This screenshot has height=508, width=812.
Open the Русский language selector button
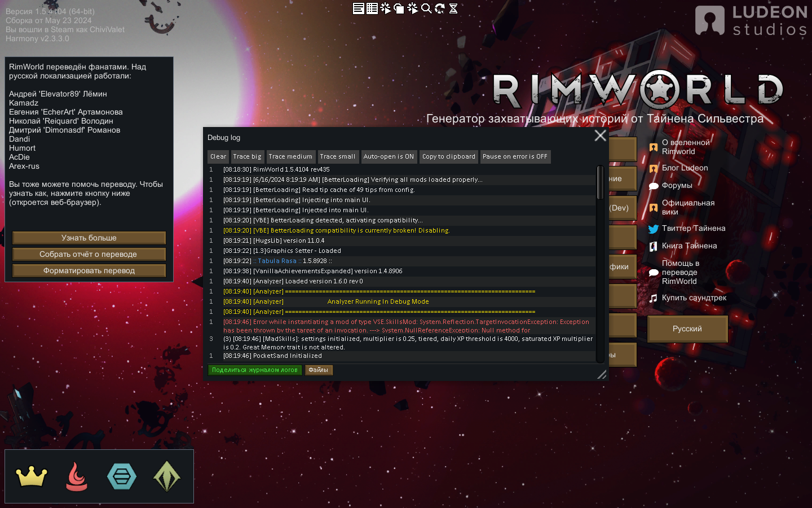pyautogui.click(x=687, y=329)
